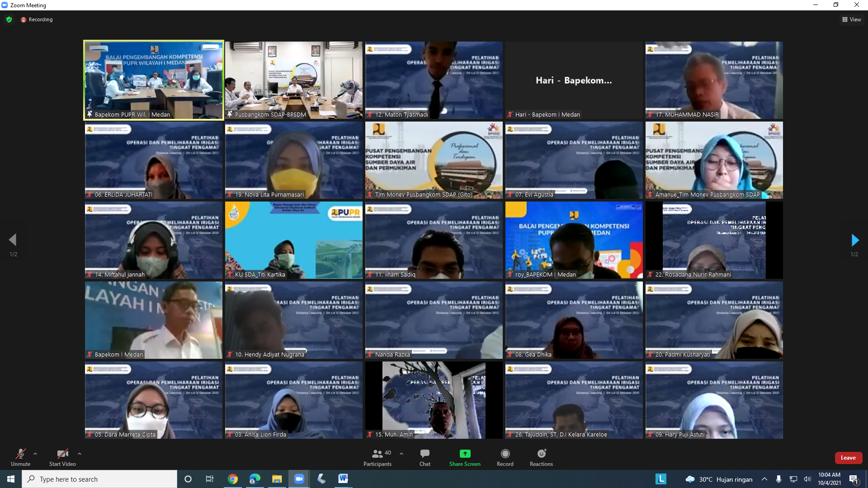Open Cortana circle icon
Image resolution: width=868 pixels, height=488 pixels.
[x=188, y=479]
